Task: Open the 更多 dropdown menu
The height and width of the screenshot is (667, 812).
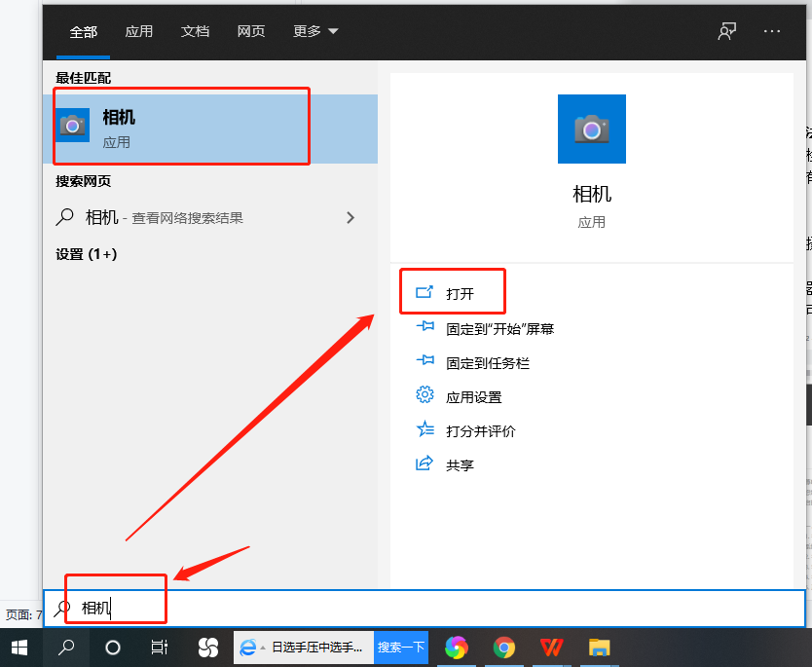Action: pyautogui.click(x=314, y=31)
